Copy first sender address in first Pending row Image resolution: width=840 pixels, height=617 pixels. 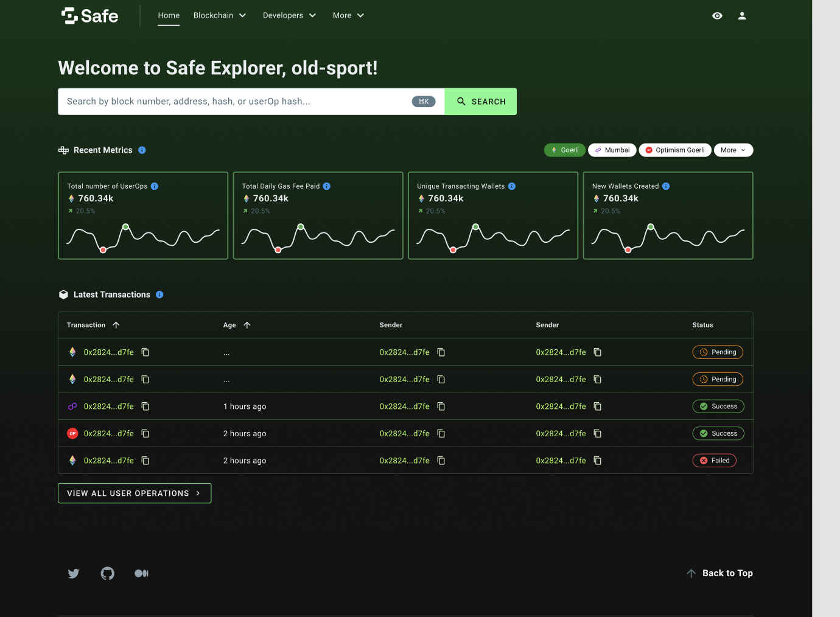click(x=441, y=352)
